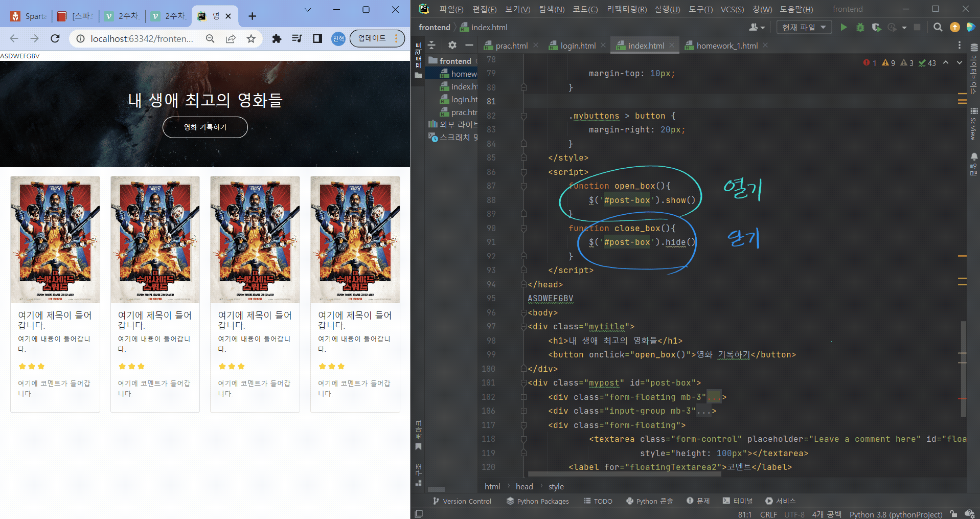Close the prac.html editor tab

coord(536,45)
